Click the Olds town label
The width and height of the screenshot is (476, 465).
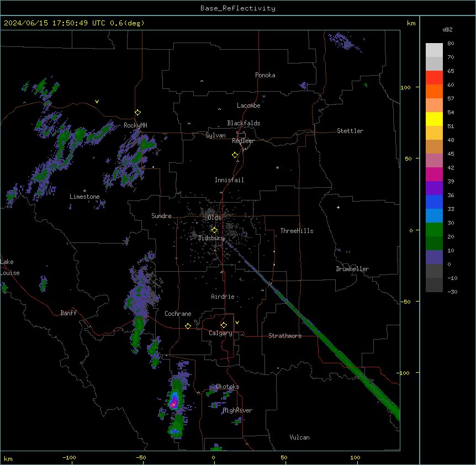pos(214,218)
